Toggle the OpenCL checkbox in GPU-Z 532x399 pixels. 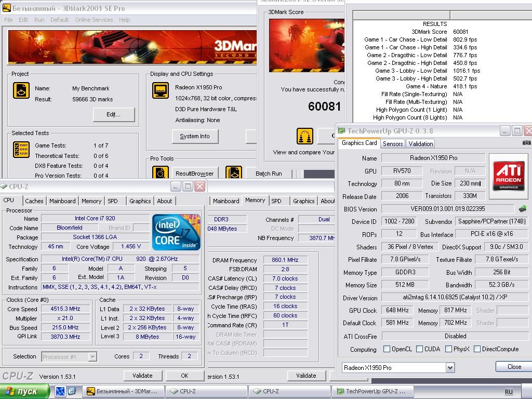(387, 349)
